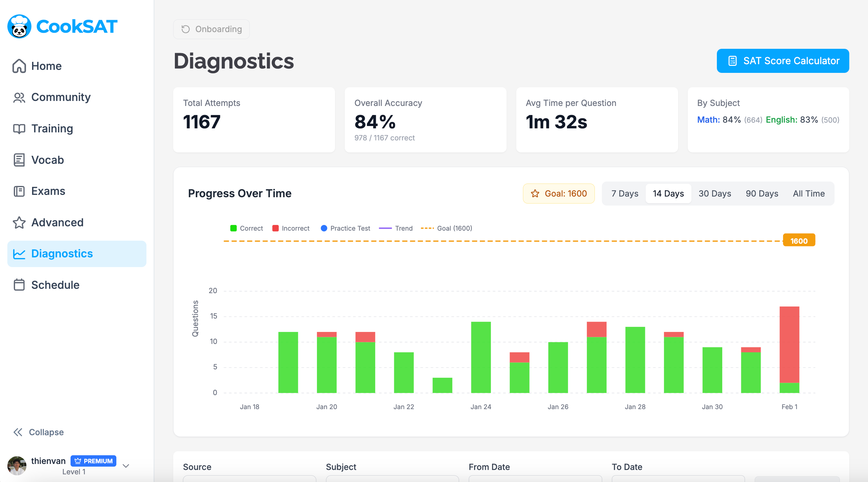The image size is (868, 482).
Task: Open the Source filter dropdown
Action: pos(249,480)
